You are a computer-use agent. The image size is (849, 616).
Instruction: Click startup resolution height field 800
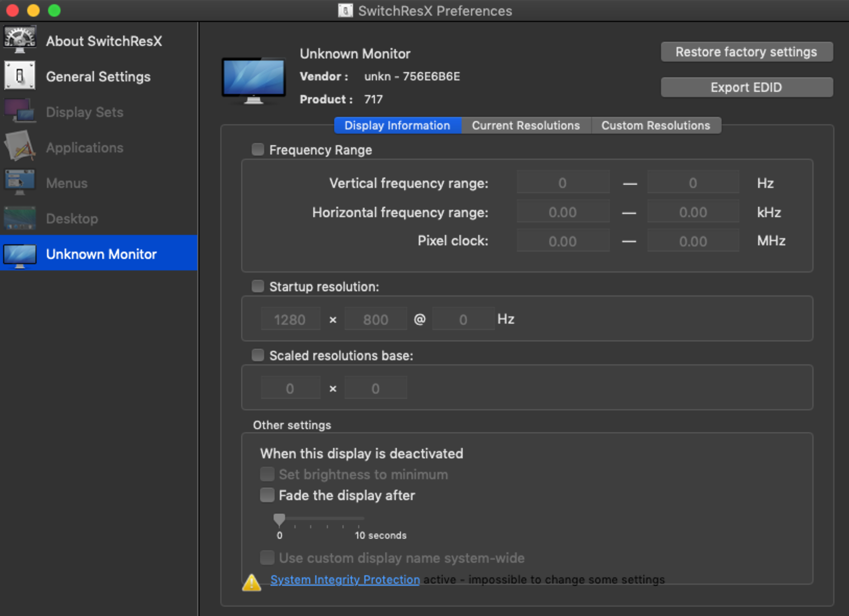point(375,319)
